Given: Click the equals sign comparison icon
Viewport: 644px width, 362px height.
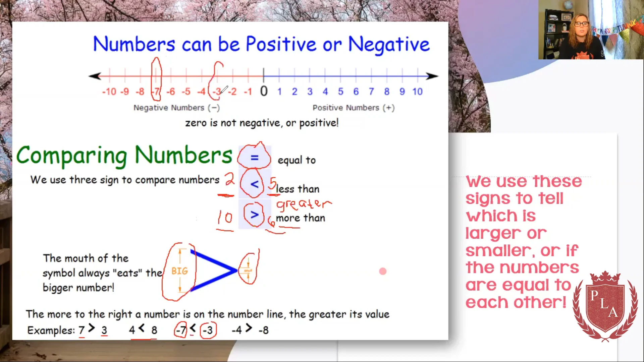Looking at the screenshot, I should (254, 158).
